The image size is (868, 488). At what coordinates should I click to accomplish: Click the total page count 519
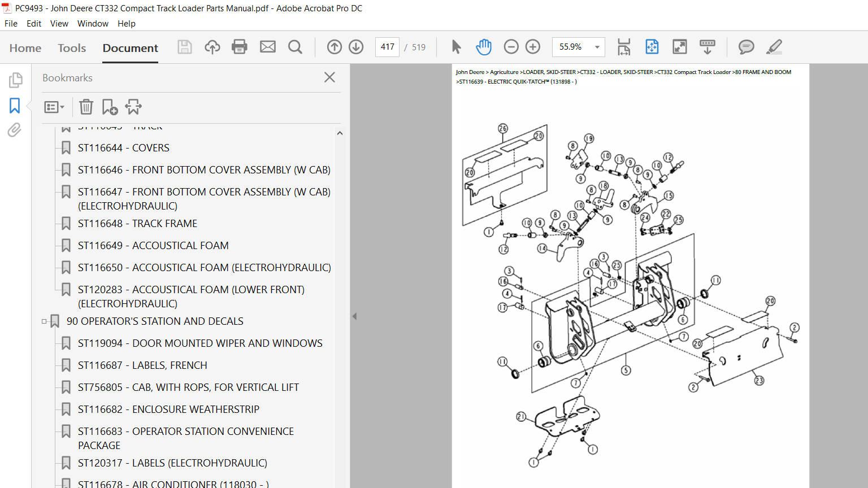tap(419, 47)
